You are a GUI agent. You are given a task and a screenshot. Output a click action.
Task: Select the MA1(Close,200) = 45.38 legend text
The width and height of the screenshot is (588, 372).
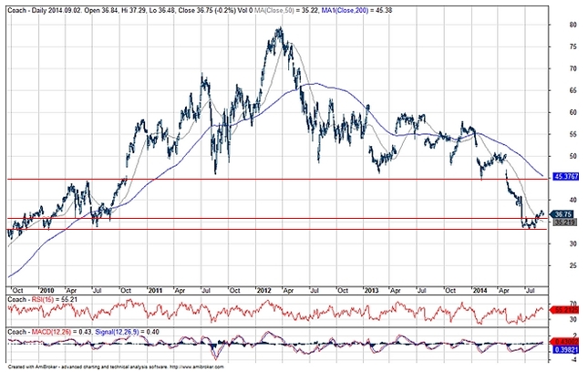(357, 11)
